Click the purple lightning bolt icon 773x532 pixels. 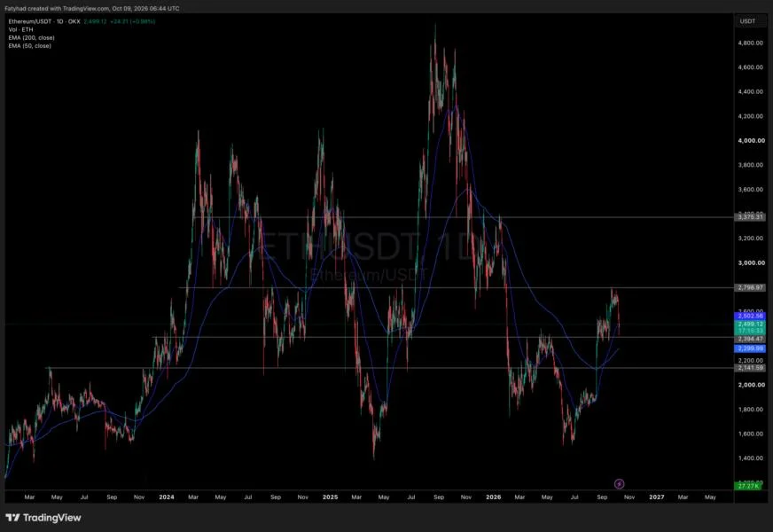pyautogui.click(x=619, y=484)
